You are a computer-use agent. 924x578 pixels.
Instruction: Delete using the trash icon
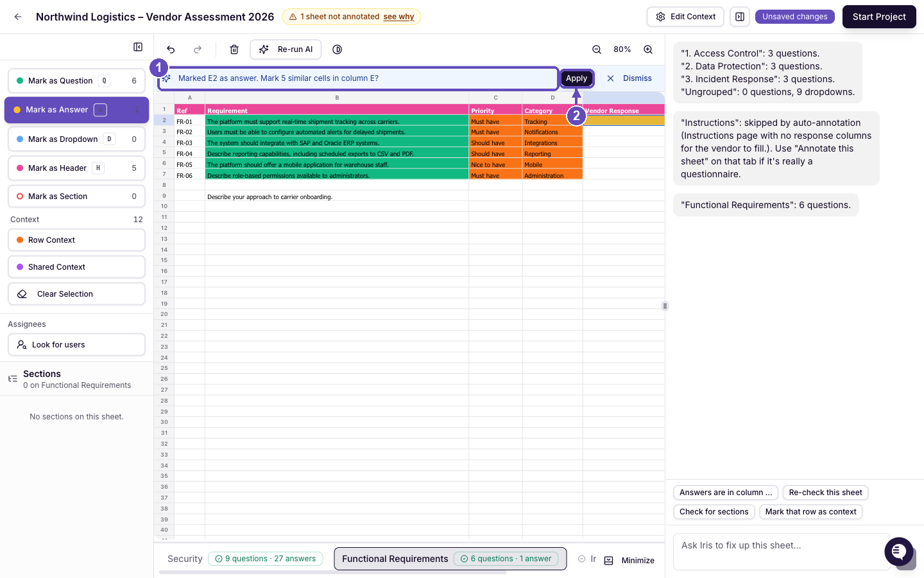pyautogui.click(x=234, y=49)
